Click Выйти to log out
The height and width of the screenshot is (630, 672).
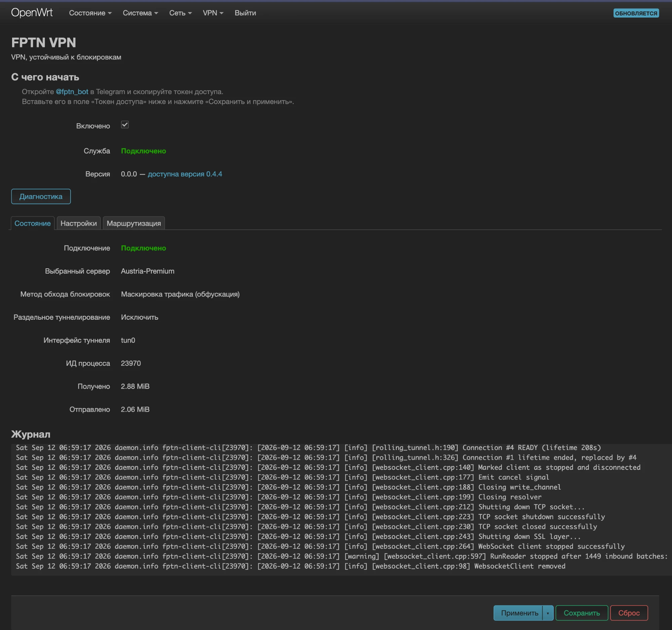(x=245, y=13)
